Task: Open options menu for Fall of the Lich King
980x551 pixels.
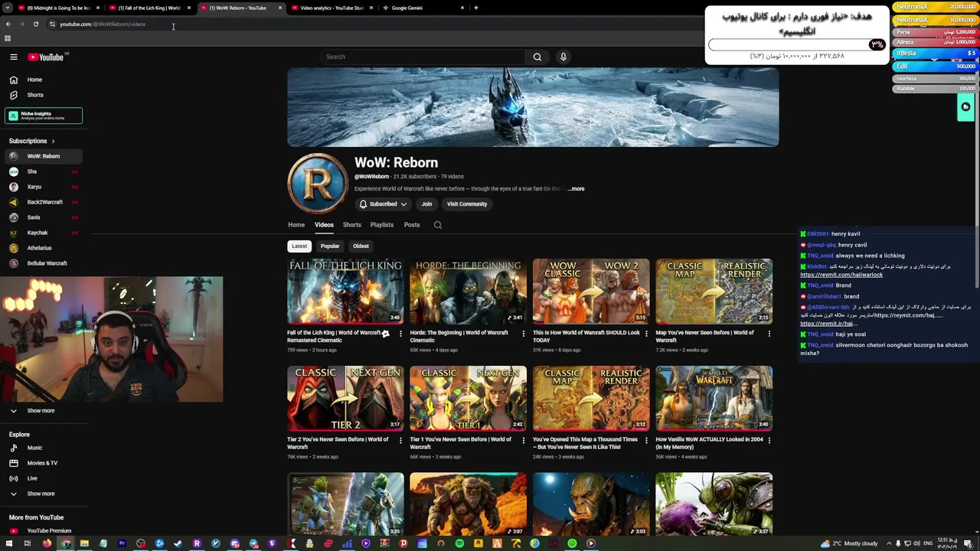Action: pos(400,334)
